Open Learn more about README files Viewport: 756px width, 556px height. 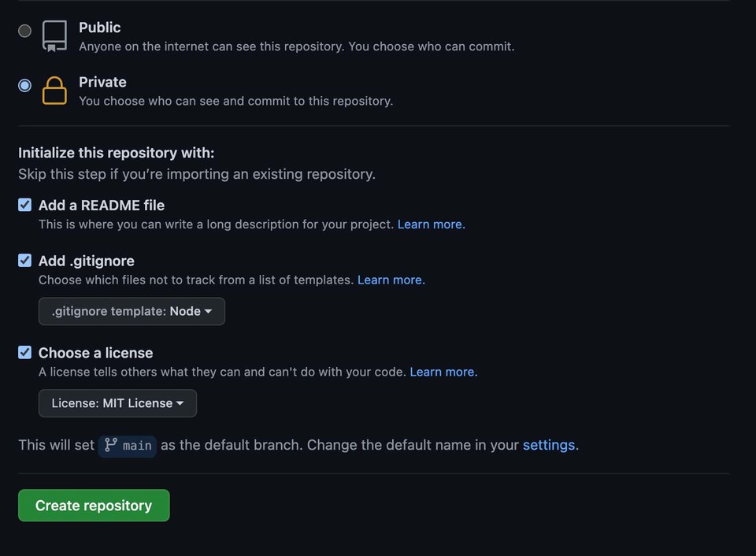coord(431,224)
